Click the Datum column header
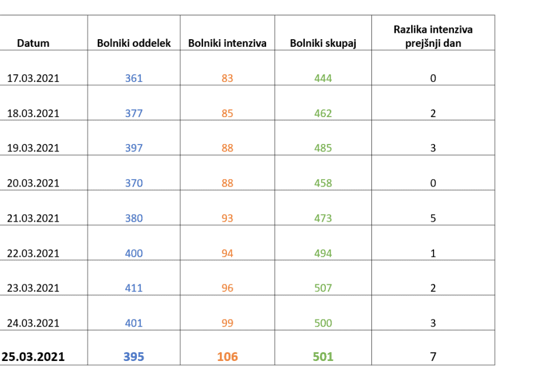 coord(33,43)
